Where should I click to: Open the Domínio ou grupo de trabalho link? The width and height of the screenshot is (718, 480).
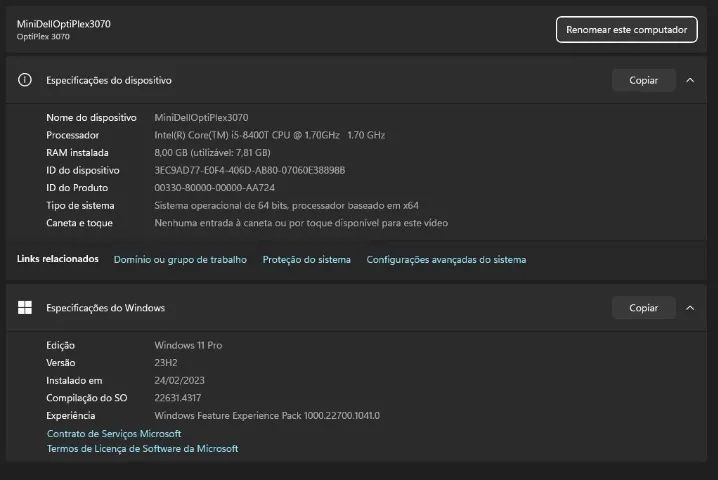pyautogui.click(x=180, y=260)
